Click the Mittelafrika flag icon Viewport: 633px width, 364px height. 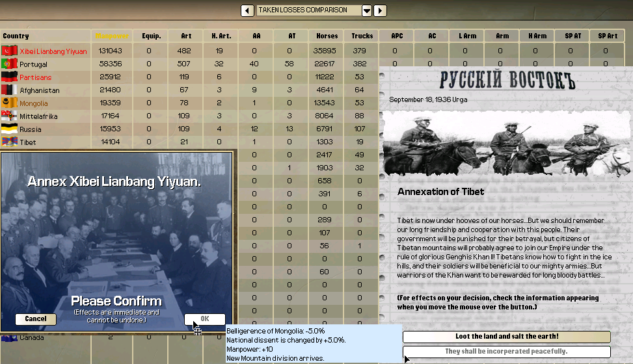coord(9,116)
